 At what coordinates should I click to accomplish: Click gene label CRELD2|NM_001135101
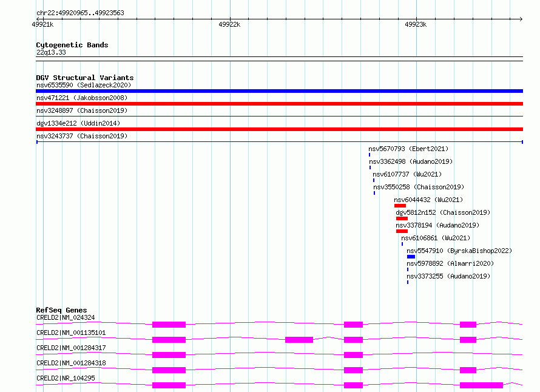[71, 333]
